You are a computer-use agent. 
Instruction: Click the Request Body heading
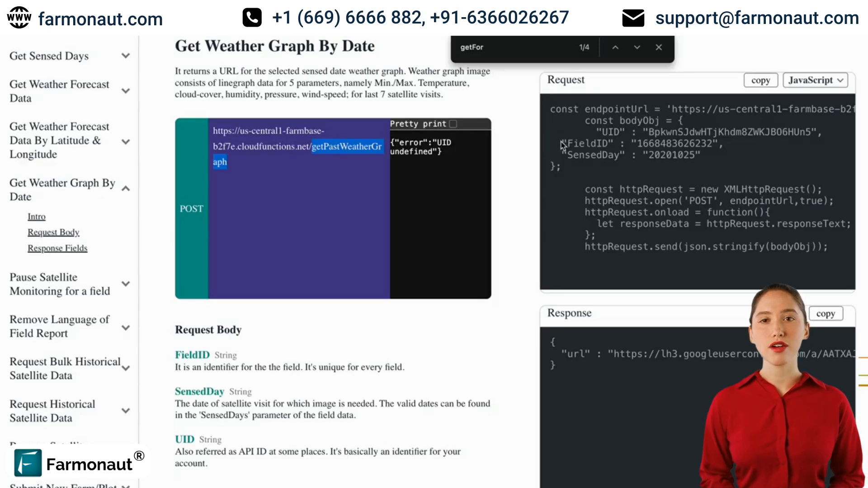click(x=208, y=330)
